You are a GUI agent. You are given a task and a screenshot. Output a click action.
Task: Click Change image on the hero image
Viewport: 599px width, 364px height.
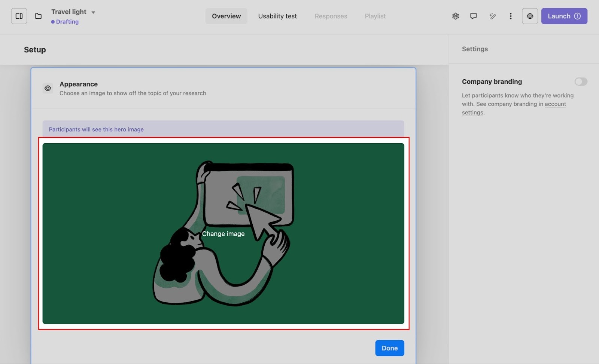click(223, 234)
